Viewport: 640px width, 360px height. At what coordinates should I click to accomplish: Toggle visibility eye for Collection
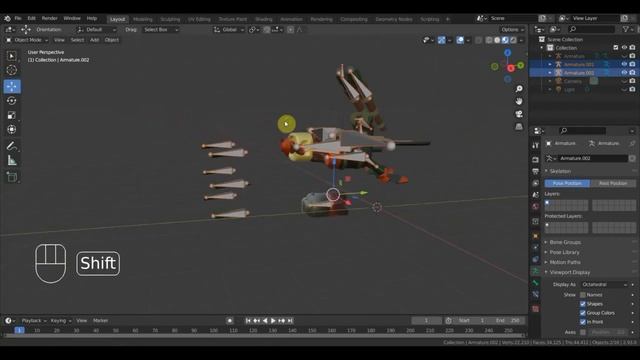[624, 48]
